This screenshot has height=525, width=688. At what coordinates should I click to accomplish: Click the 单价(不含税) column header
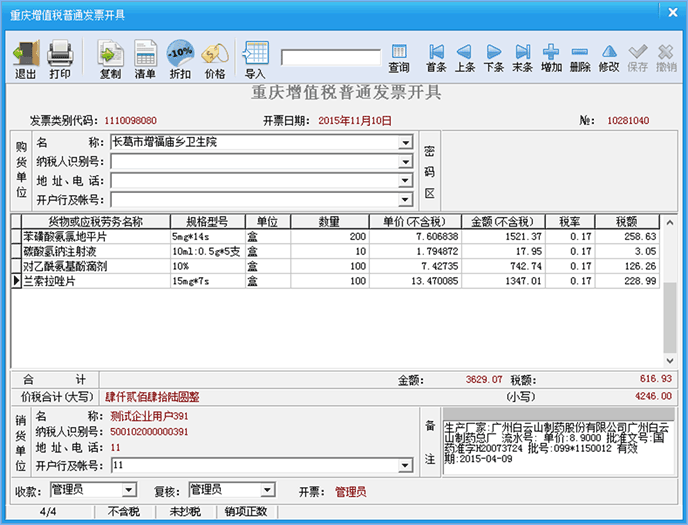[x=415, y=221]
